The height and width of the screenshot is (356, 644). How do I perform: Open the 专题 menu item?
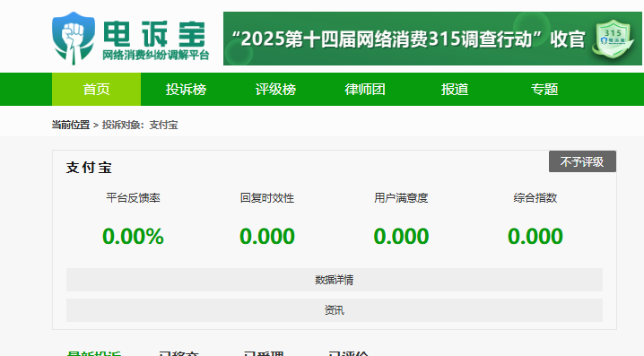[544, 89]
